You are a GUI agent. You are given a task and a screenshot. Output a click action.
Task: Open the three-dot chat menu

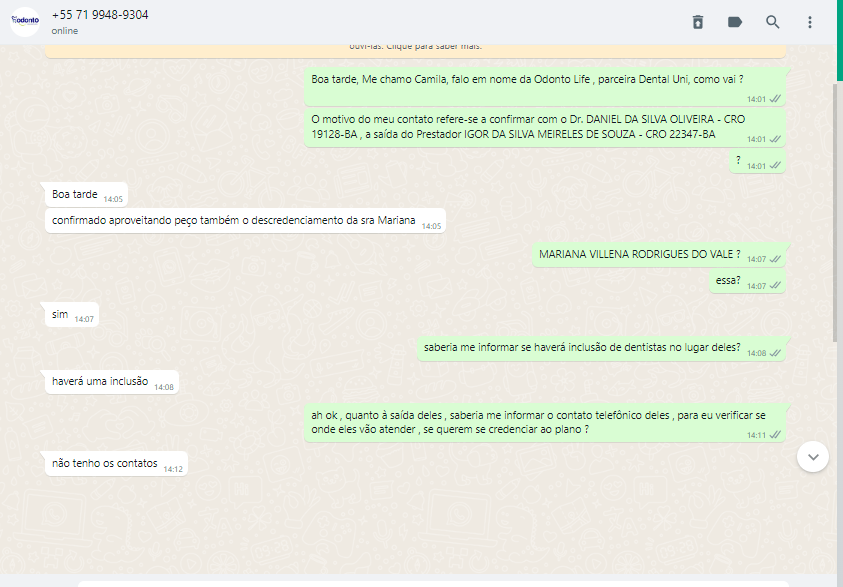[x=810, y=22]
